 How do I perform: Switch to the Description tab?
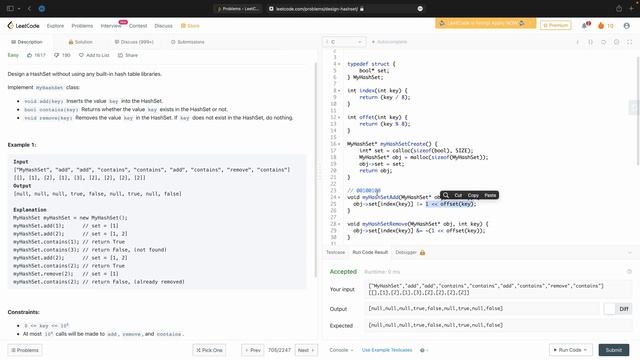(27, 42)
